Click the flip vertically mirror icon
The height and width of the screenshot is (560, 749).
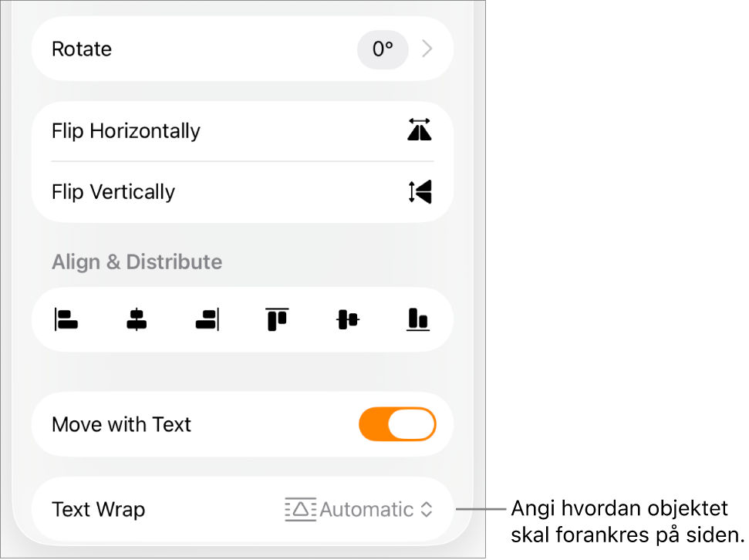tap(420, 191)
